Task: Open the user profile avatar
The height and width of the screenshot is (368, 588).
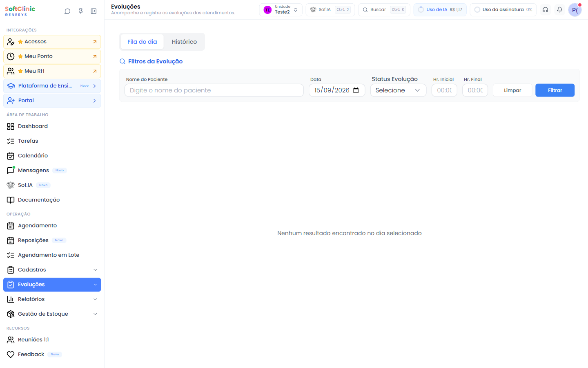Action: coord(575,10)
